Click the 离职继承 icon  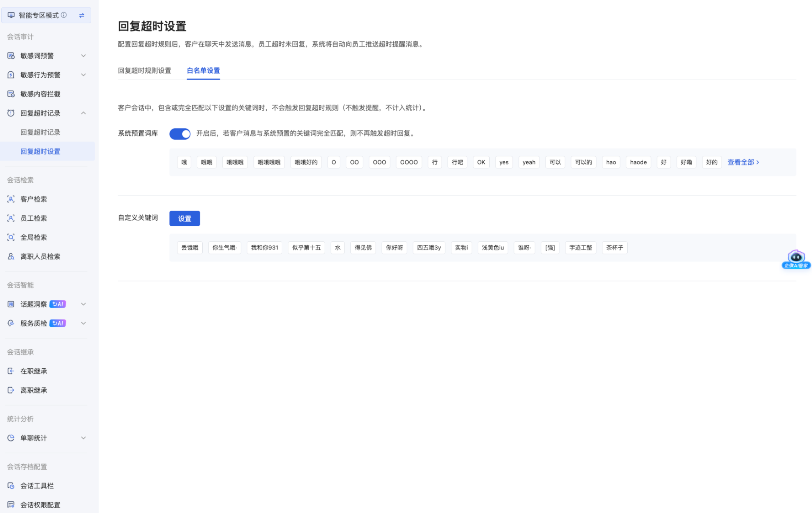point(11,390)
